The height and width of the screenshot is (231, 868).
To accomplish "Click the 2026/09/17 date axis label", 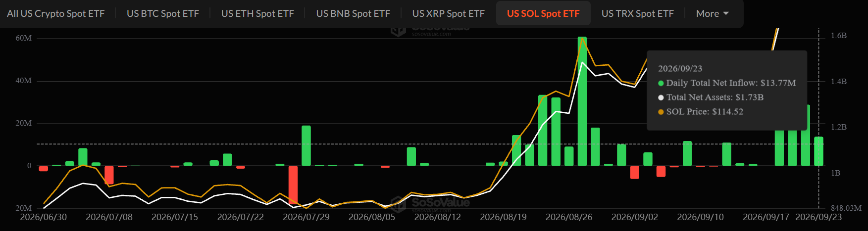I will coord(766,217).
